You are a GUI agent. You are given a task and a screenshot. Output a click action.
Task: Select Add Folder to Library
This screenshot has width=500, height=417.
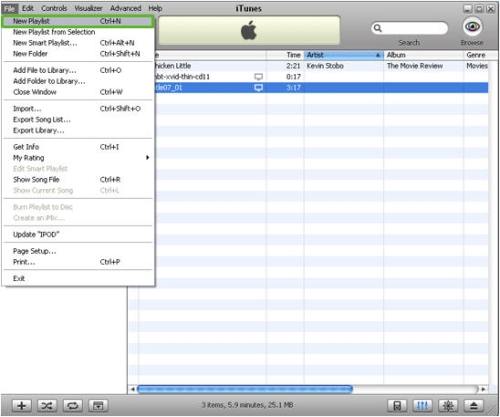(78, 81)
